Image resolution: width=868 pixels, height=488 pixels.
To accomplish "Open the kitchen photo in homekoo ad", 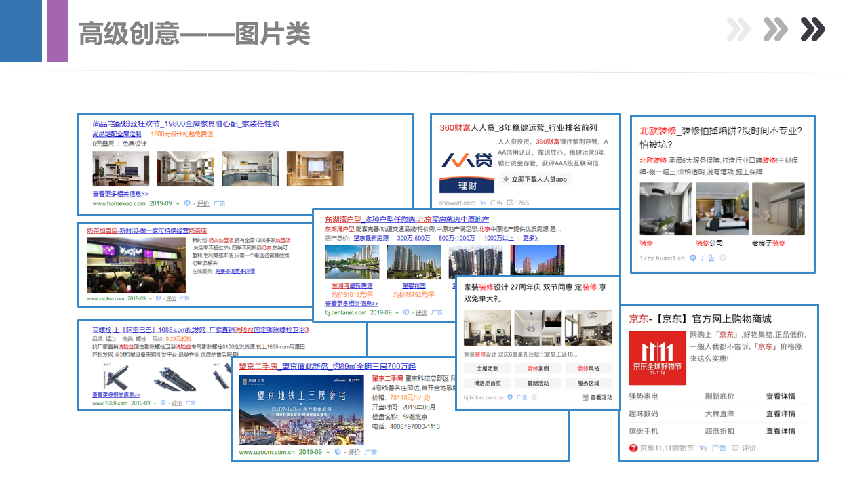I will point(250,169).
